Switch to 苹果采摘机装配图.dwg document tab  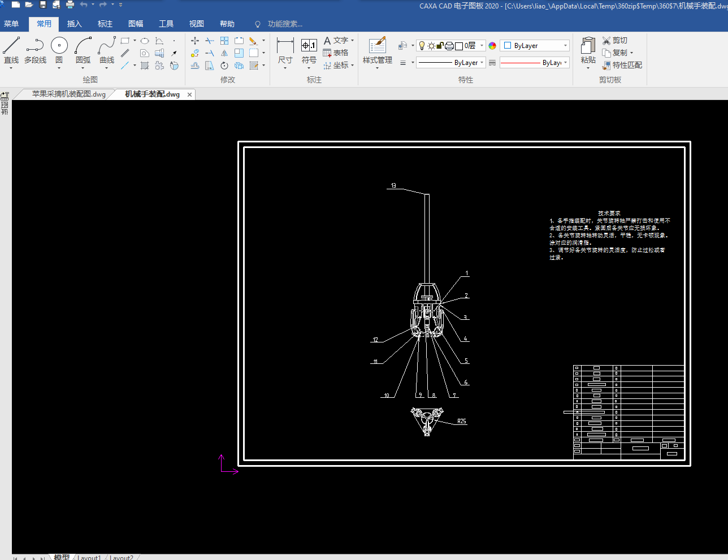(x=68, y=94)
